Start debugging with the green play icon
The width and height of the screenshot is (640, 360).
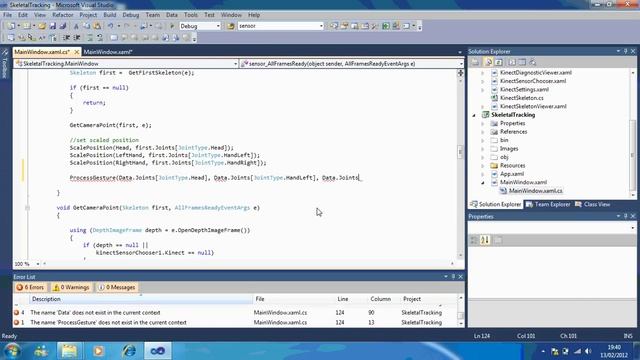[x=172, y=26]
